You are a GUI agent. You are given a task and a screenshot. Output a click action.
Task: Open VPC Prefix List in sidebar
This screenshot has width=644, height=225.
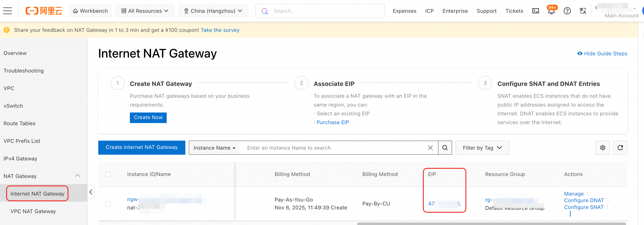click(22, 141)
